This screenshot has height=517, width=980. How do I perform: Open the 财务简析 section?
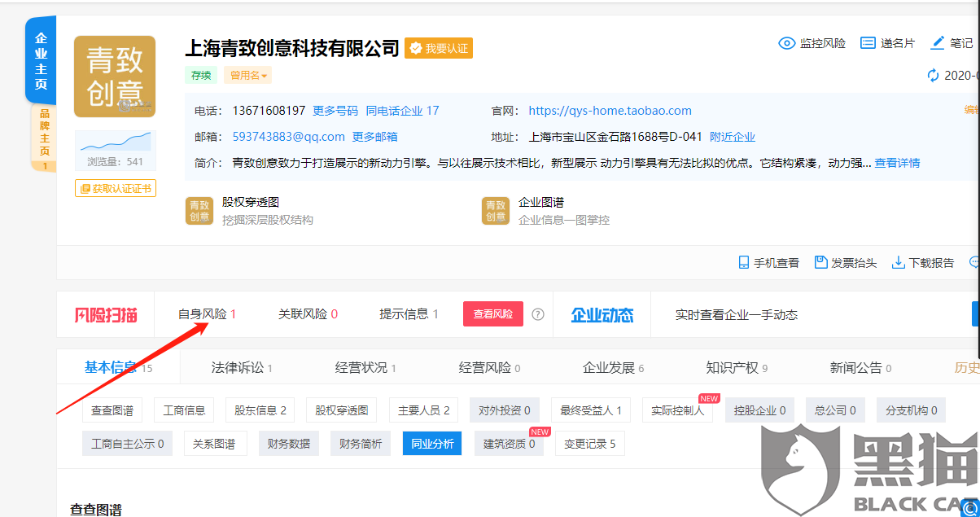[361, 444]
